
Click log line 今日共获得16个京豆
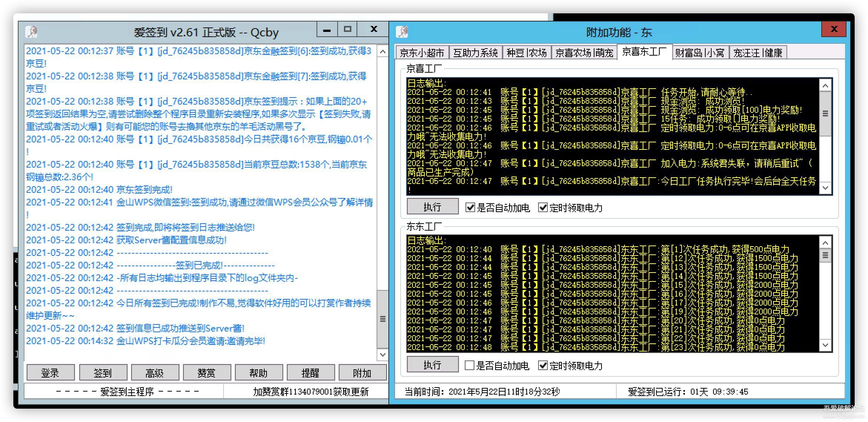tap(199, 145)
